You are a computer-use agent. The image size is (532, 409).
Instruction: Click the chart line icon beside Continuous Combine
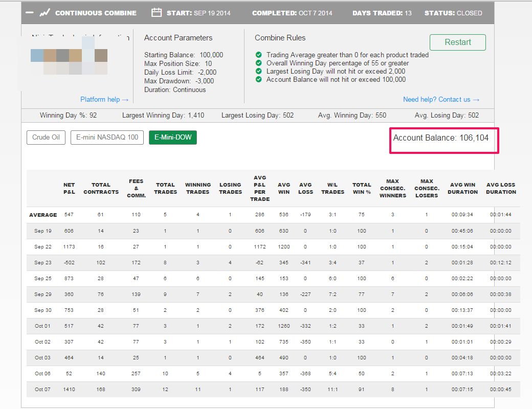[x=45, y=13]
